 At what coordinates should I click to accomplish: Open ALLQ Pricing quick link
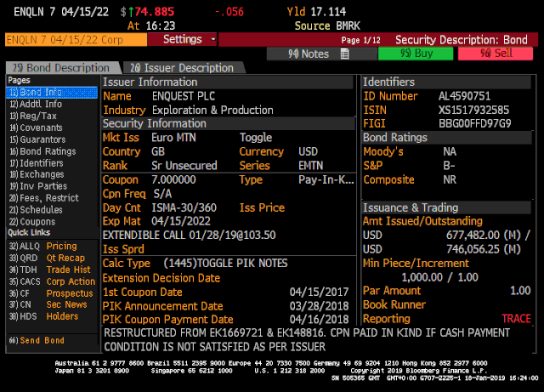[x=43, y=247]
